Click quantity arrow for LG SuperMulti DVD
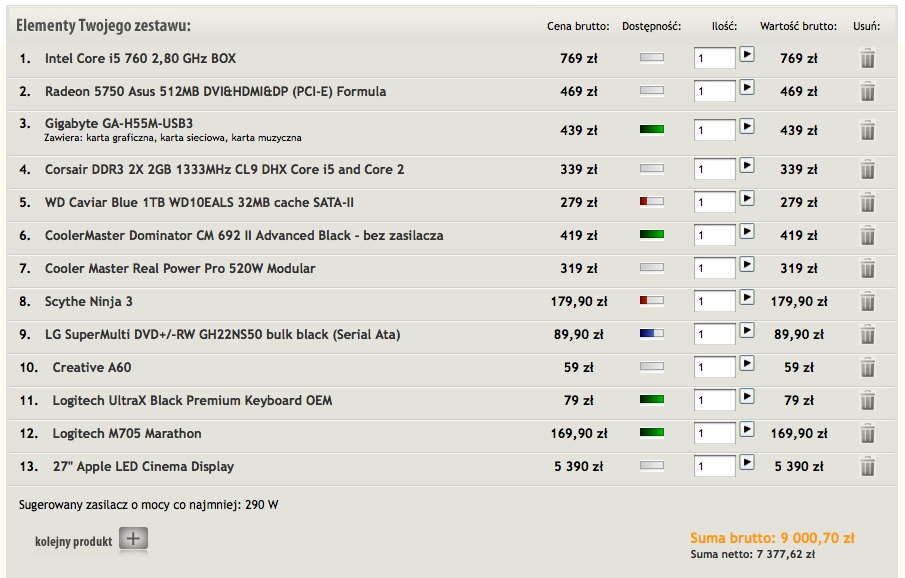905x578 pixels. 747,330
